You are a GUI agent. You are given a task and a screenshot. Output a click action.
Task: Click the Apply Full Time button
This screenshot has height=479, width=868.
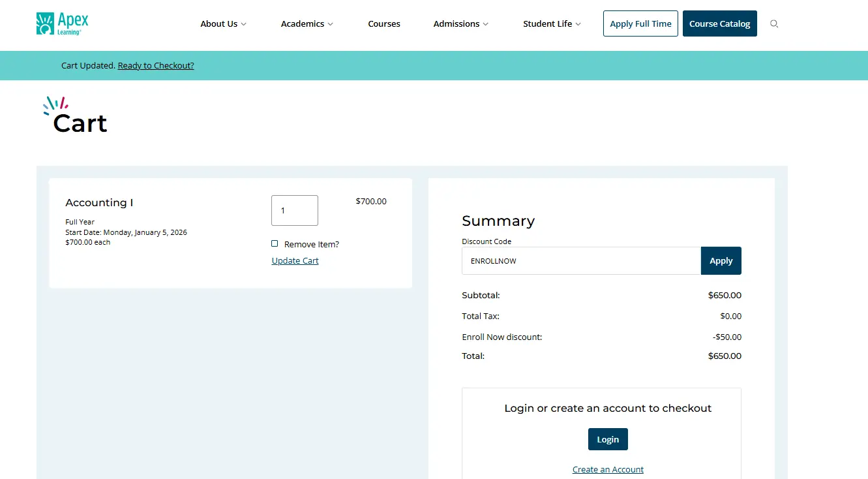pyautogui.click(x=640, y=23)
